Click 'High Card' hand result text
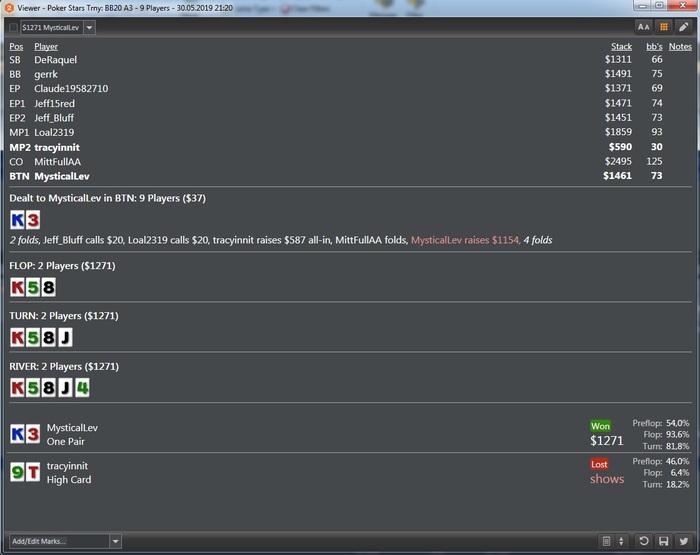 [69, 480]
